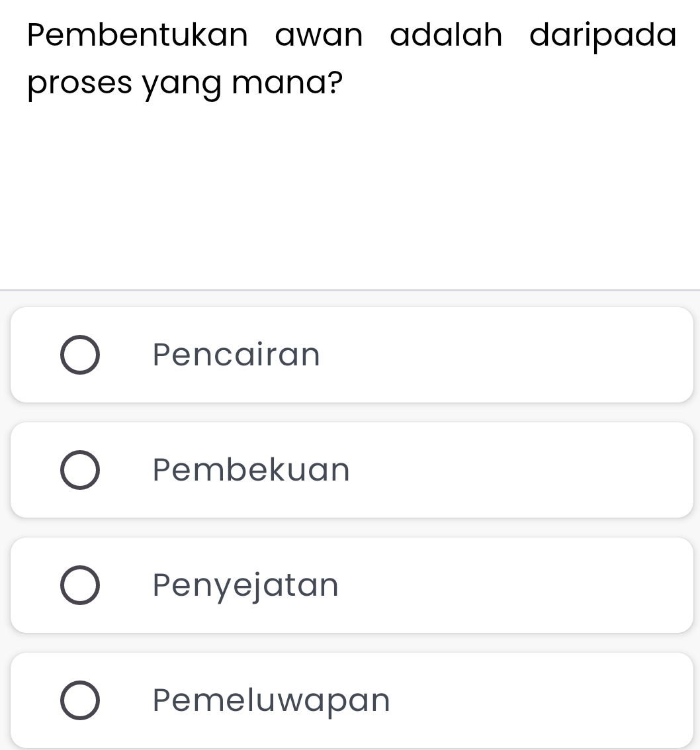The width and height of the screenshot is (700, 750).
Task: Mark the Pemeluwapan radio circle
Action: (81, 700)
